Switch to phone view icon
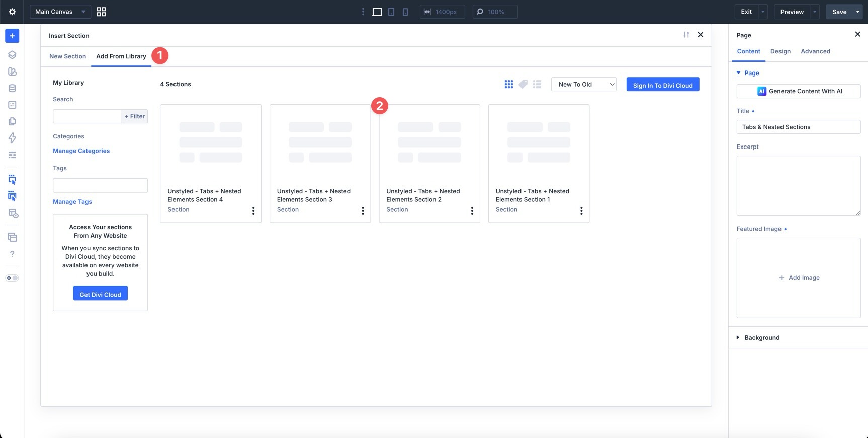868x438 pixels. (x=405, y=12)
